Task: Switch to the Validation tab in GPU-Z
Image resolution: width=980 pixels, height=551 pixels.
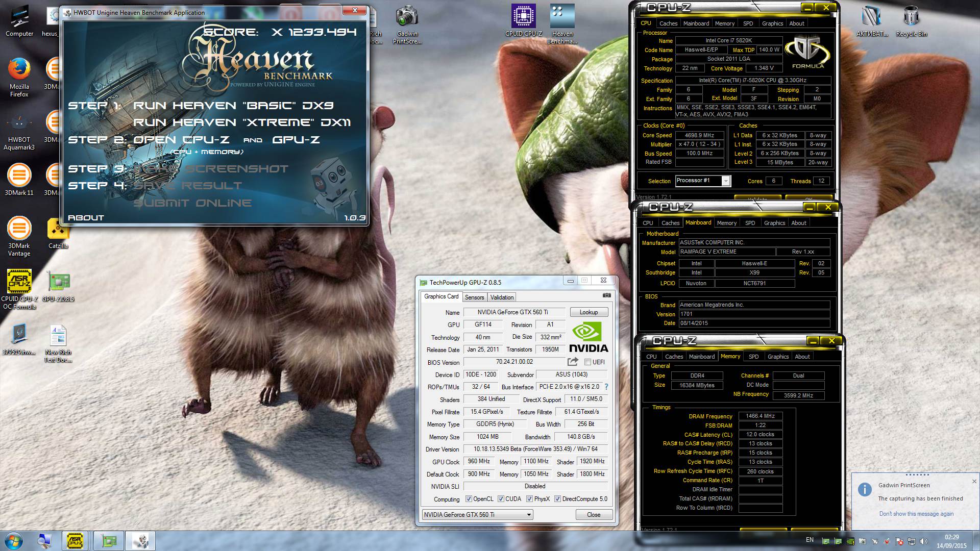Action: pos(502,297)
